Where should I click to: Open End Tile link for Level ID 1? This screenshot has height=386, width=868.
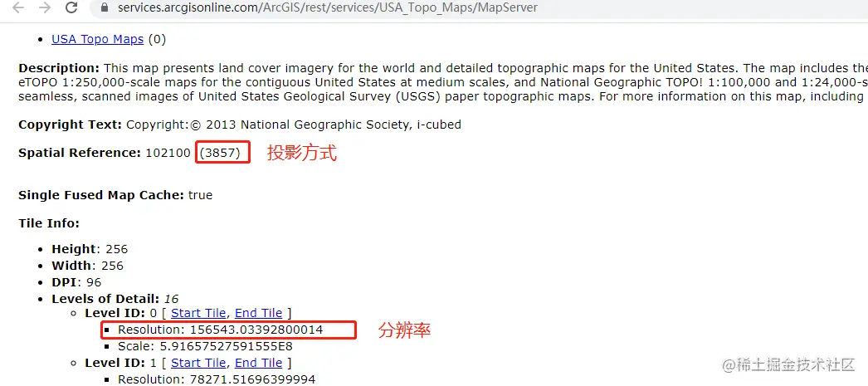coord(259,363)
